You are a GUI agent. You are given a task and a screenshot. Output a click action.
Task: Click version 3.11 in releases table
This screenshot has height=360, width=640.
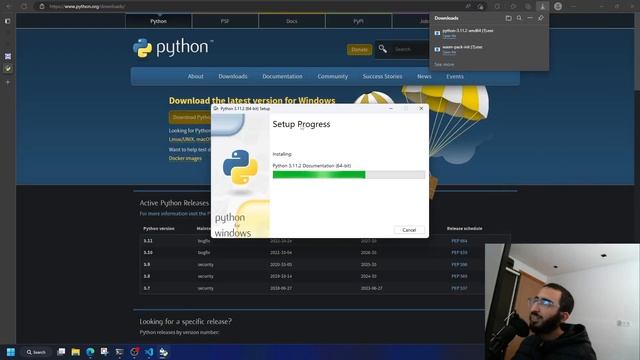[x=148, y=241]
